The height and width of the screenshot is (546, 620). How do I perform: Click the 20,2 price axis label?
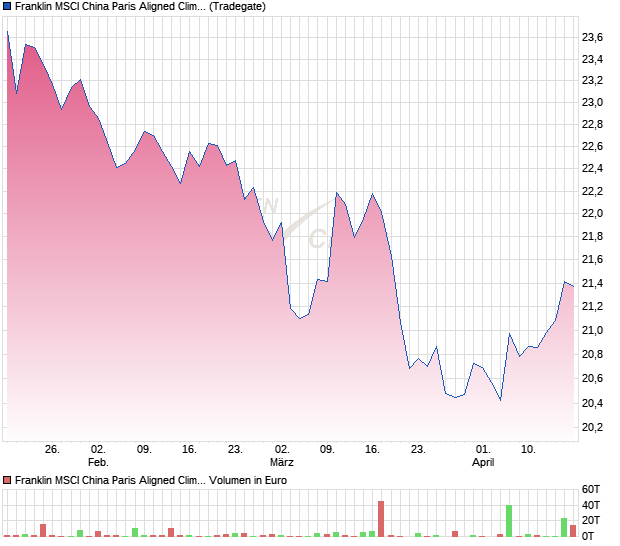click(592, 427)
